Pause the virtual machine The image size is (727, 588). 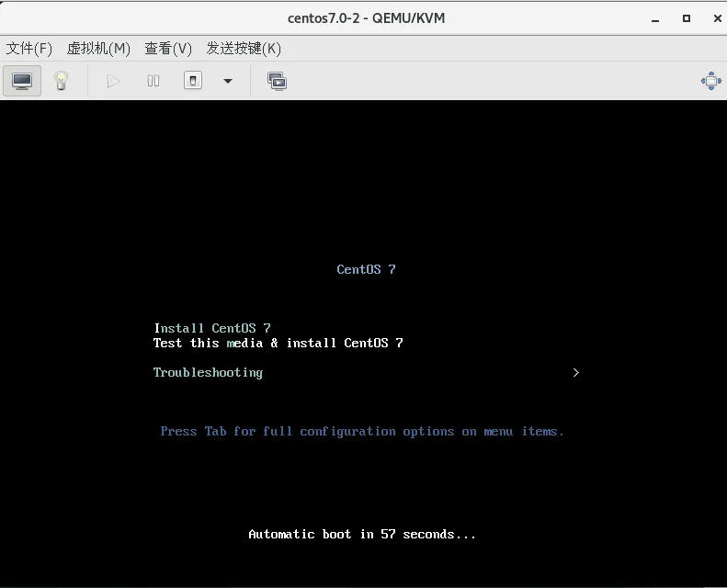tap(153, 81)
